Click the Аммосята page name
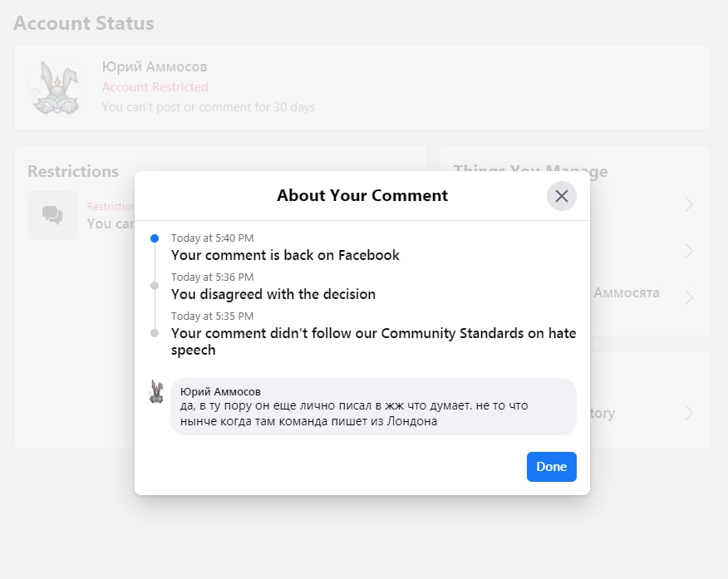728x579 pixels. pyautogui.click(x=627, y=292)
